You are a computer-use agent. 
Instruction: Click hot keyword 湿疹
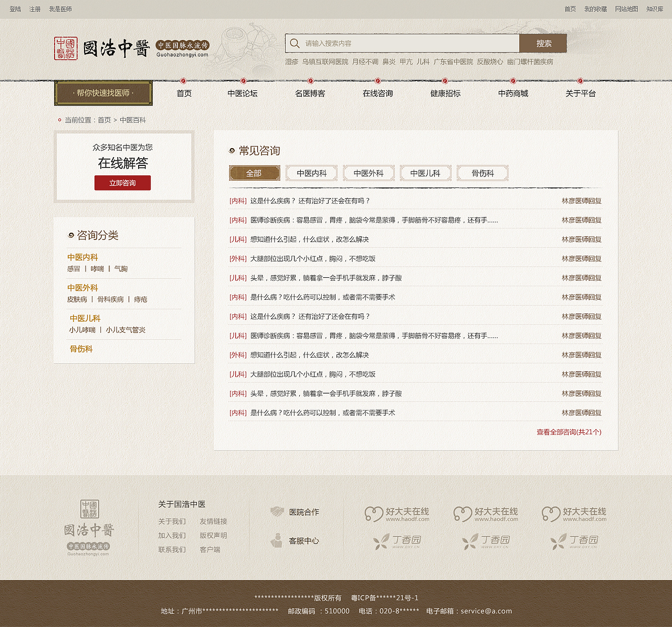292,61
